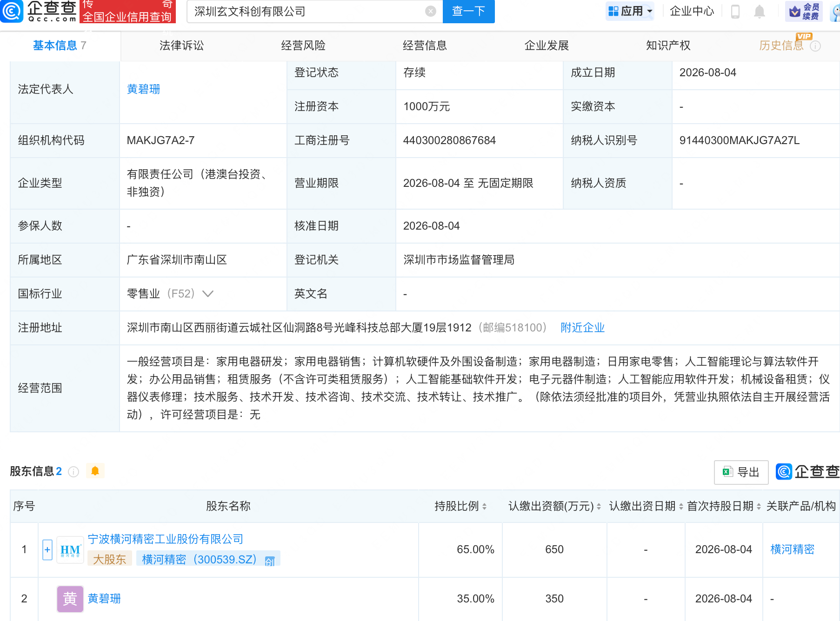Image resolution: width=840 pixels, height=621 pixels.
Task: Open legal representative 黄碧珊 link
Action: coord(143,89)
